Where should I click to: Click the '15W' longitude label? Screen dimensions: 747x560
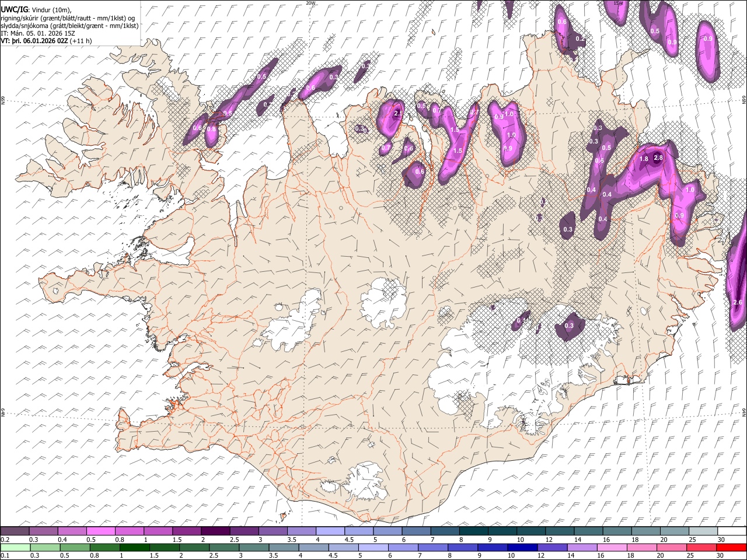coord(619,3)
